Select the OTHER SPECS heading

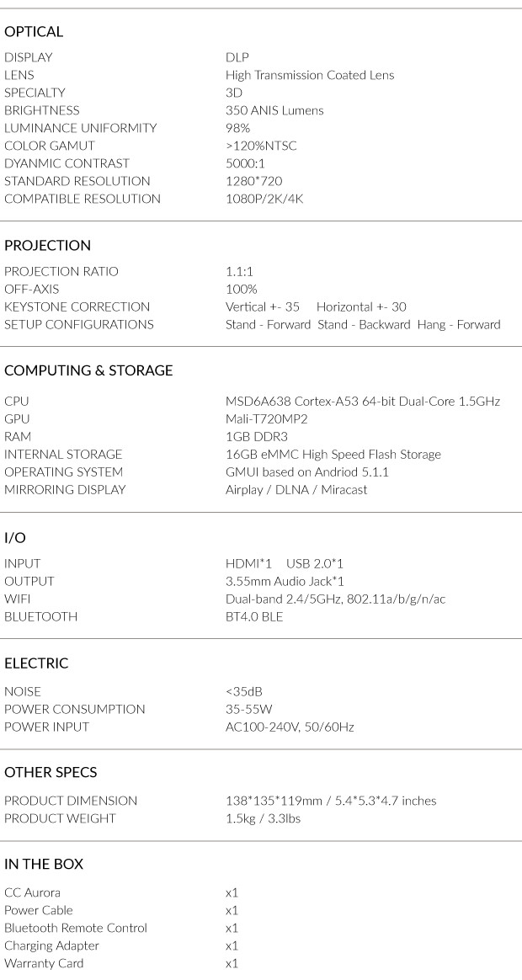click(51, 773)
